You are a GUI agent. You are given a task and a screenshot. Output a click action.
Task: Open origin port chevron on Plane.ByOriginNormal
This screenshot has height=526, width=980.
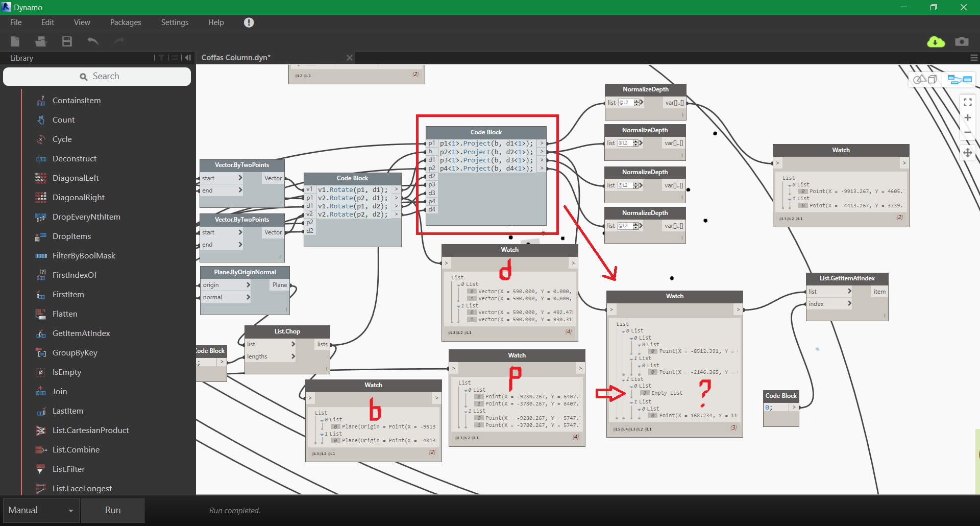pos(248,285)
